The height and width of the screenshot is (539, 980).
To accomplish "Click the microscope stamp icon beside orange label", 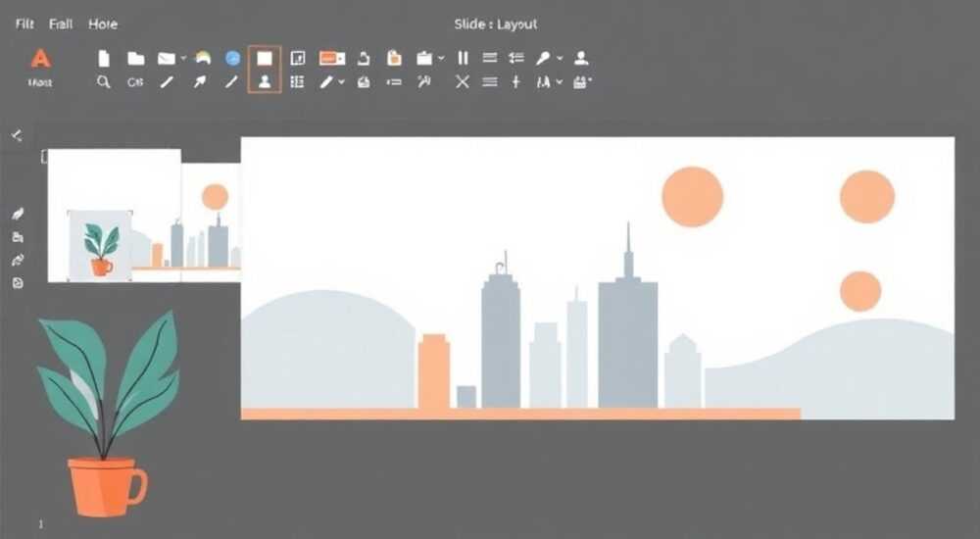I will click(x=364, y=58).
